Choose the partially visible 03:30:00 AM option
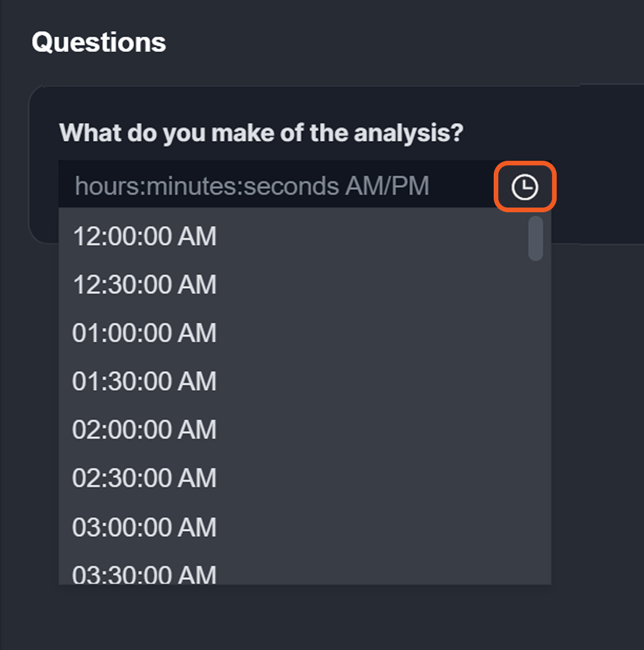This screenshot has width=644, height=650. pos(145,574)
